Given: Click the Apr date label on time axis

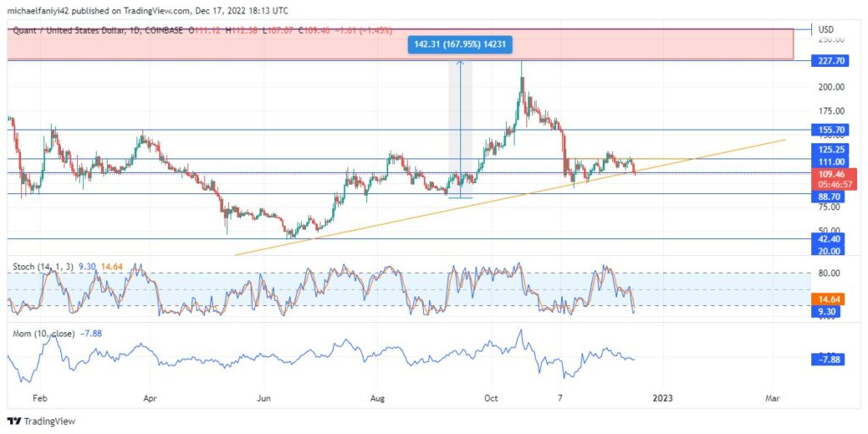Looking at the screenshot, I should (x=151, y=398).
